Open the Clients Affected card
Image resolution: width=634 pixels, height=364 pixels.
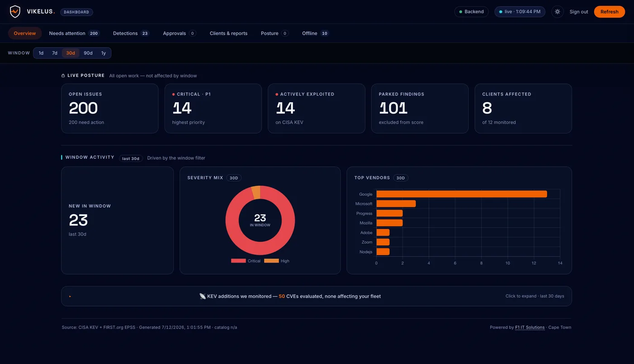(523, 109)
